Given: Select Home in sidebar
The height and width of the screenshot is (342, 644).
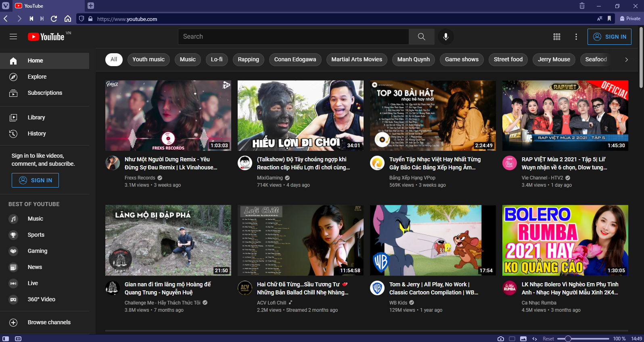Looking at the screenshot, I should click(44, 60).
